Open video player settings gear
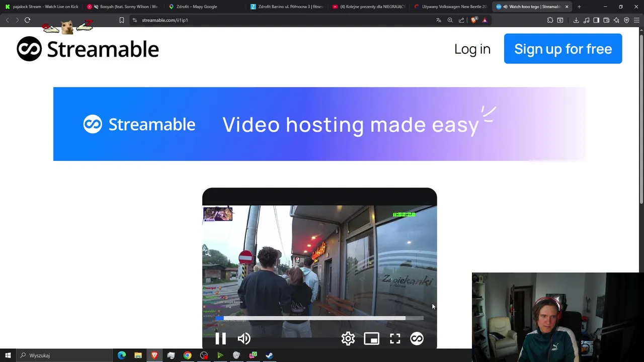Viewport: 644px width, 362px height. point(348,338)
